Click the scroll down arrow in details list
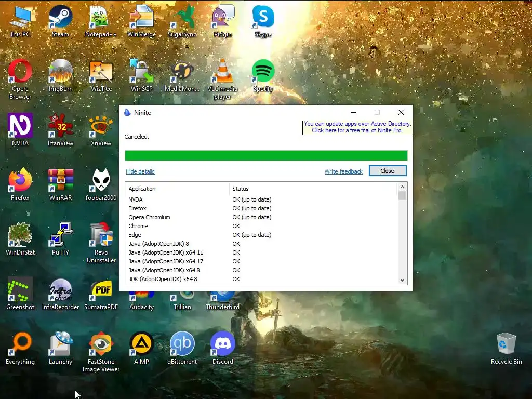Screen dimensions: 532x399 click(403, 280)
